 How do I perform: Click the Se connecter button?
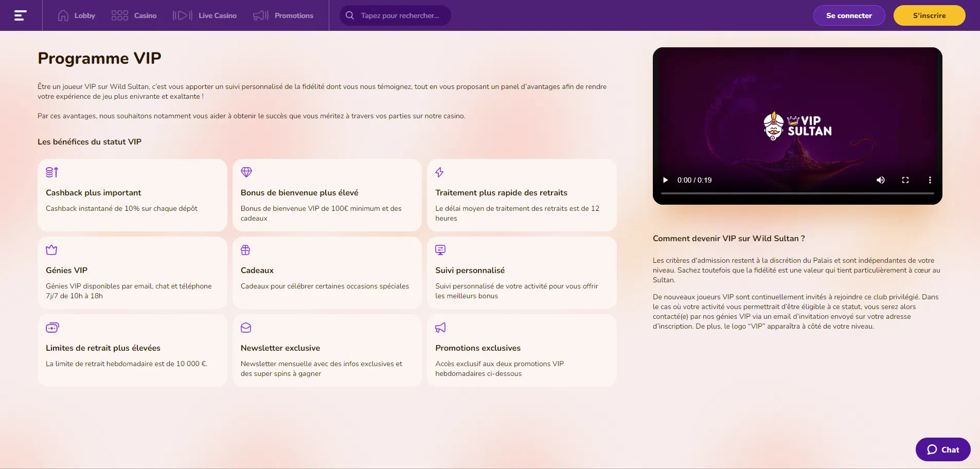(x=849, y=15)
